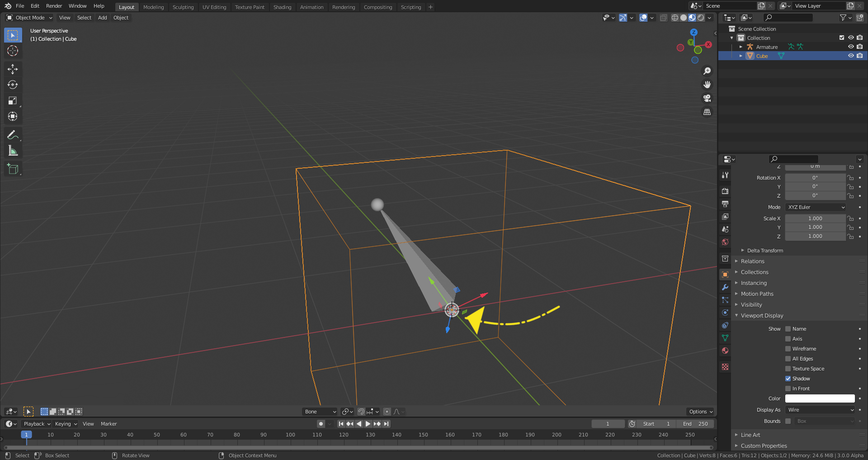Switch to the Shading workspace tab

point(282,7)
